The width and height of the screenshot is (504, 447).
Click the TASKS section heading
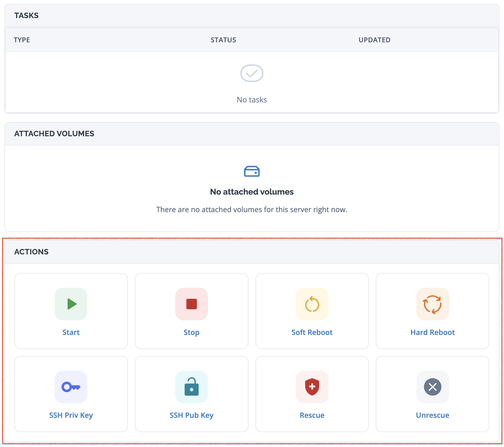pyautogui.click(x=27, y=15)
